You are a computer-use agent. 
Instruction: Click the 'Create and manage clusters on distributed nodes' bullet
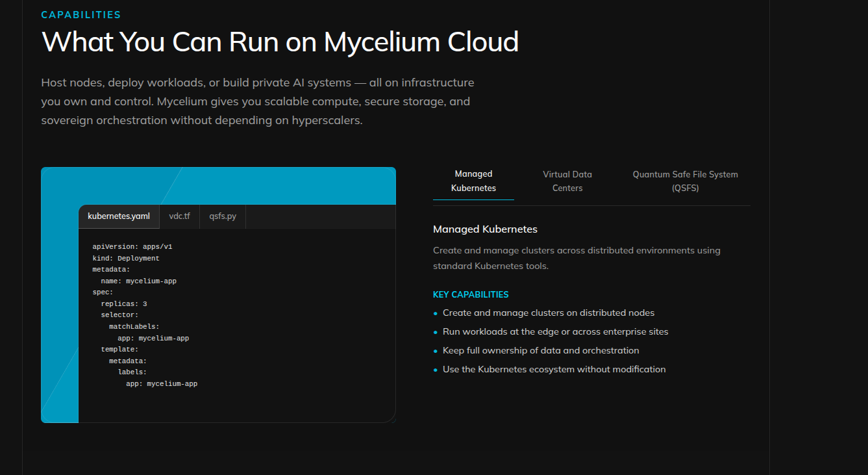(x=548, y=313)
